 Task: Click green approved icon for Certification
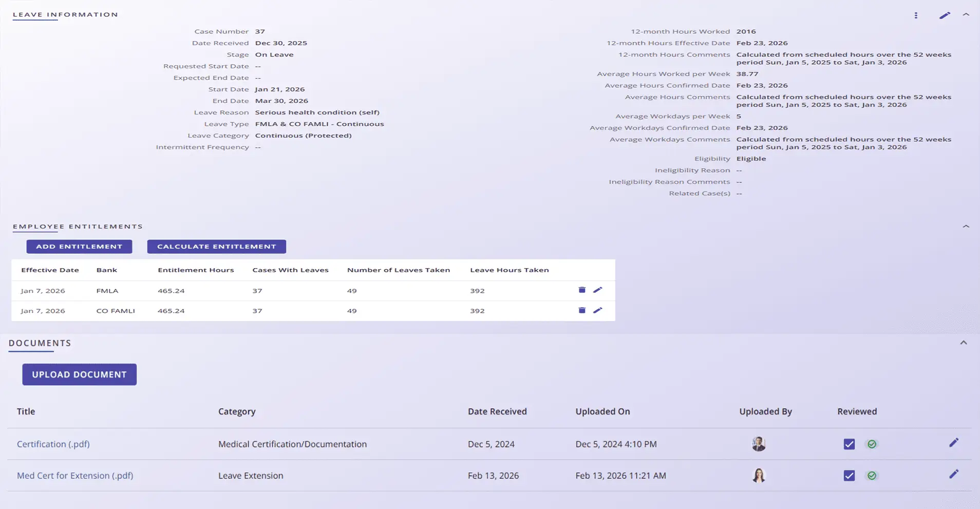click(872, 444)
